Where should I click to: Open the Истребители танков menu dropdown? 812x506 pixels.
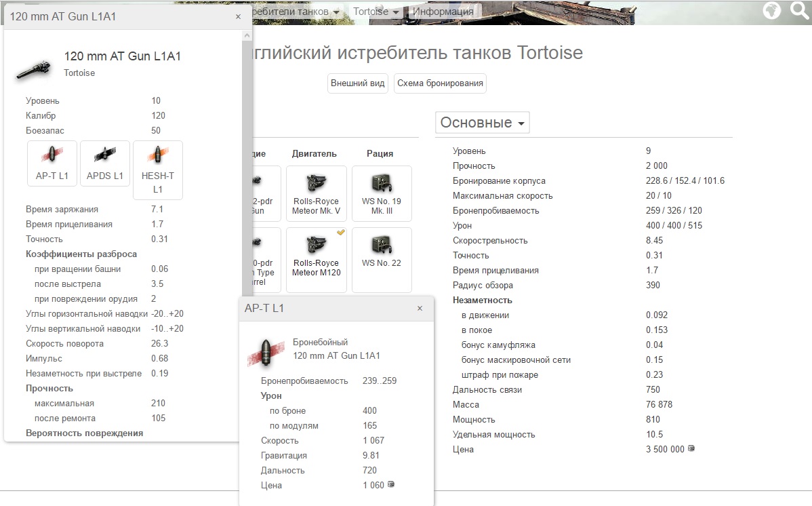tap(296, 12)
